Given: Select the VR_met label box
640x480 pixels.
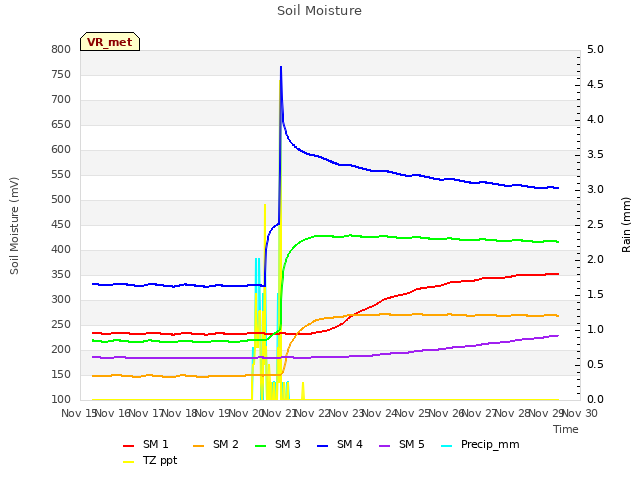Looking at the screenshot, I should pyautogui.click(x=110, y=42).
